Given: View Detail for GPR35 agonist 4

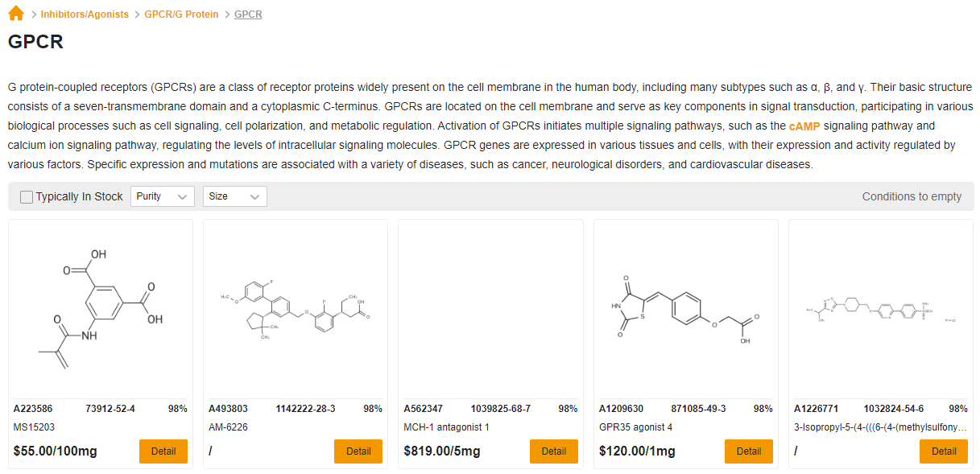Looking at the screenshot, I should [749, 451].
